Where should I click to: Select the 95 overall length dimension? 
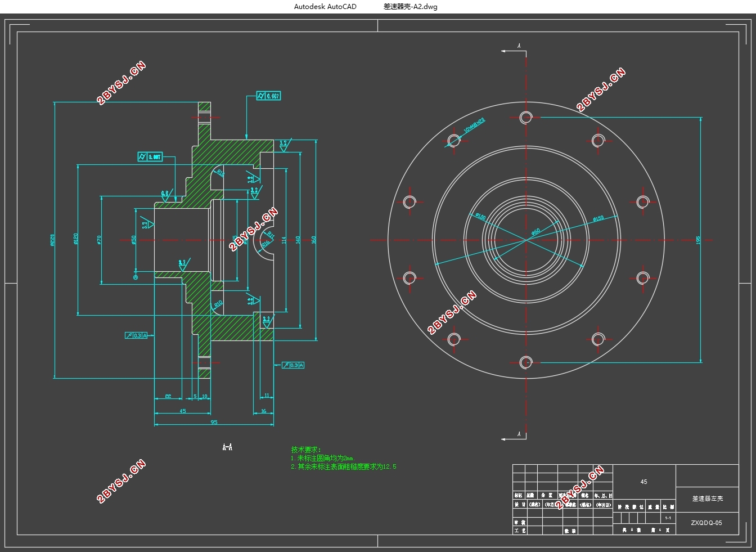pyautogui.click(x=214, y=422)
